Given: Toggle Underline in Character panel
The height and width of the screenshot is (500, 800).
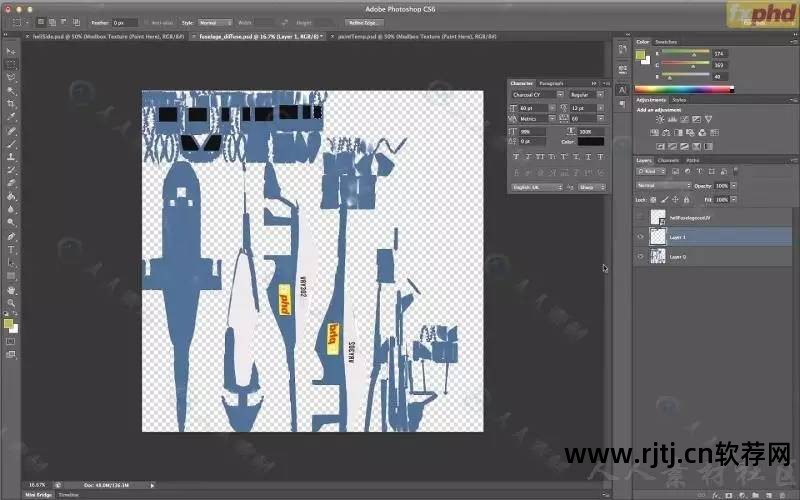Looking at the screenshot, I should point(588,157).
